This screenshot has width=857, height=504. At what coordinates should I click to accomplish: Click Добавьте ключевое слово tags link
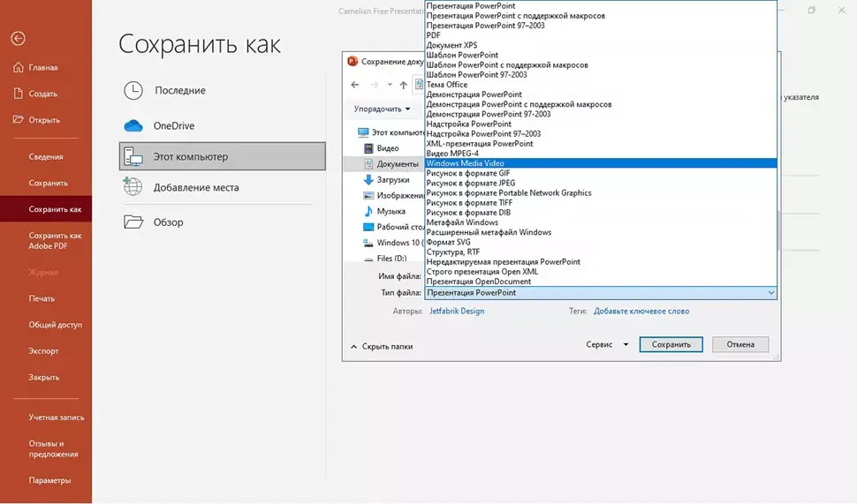pyautogui.click(x=641, y=312)
